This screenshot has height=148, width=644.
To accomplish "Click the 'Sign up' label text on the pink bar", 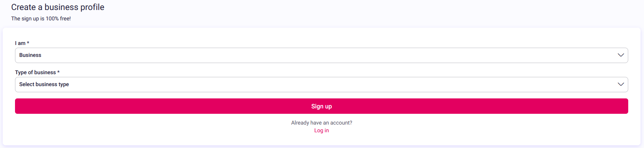I will [x=322, y=106].
